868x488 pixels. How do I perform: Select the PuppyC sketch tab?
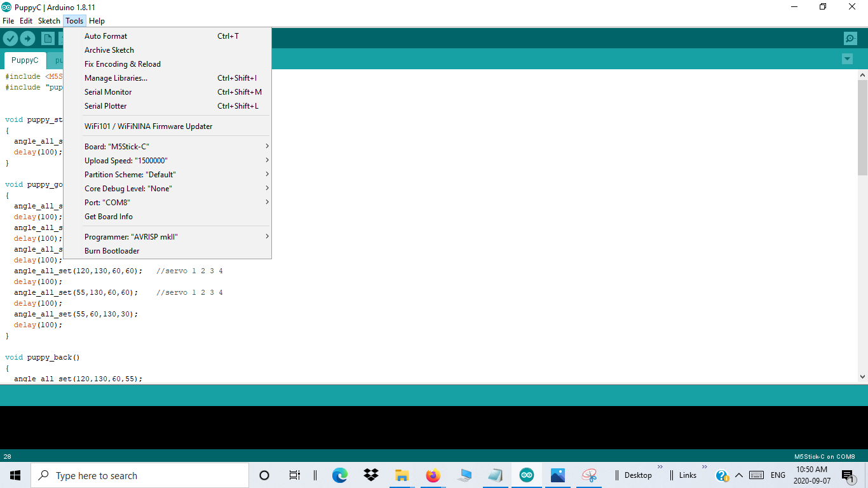25,60
